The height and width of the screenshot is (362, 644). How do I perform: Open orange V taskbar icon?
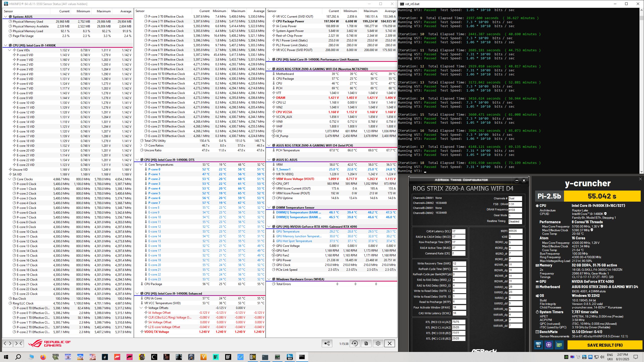[x=203, y=357]
